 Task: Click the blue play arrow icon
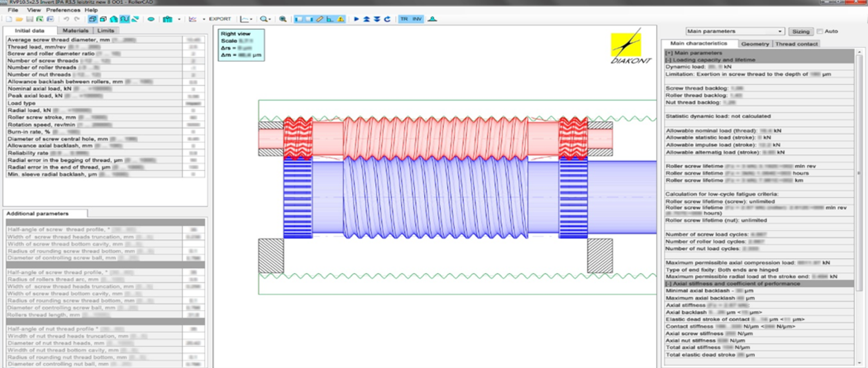coord(356,19)
